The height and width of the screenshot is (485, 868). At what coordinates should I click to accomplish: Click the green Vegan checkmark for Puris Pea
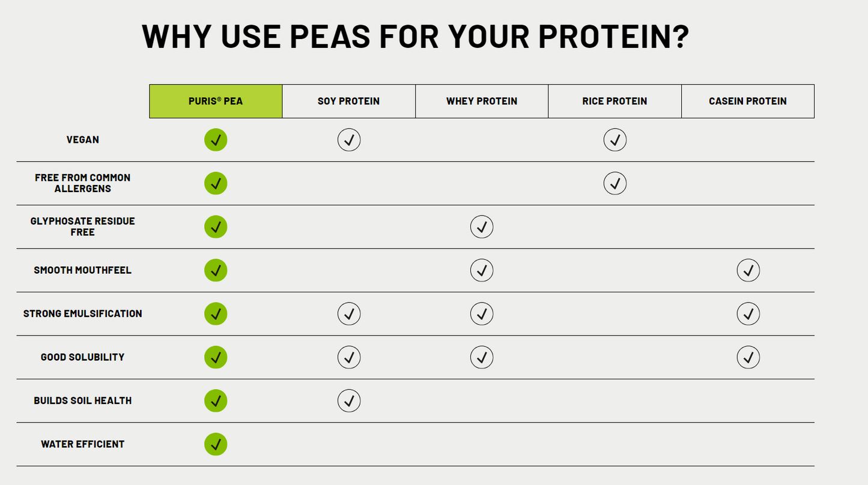[216, 140]
